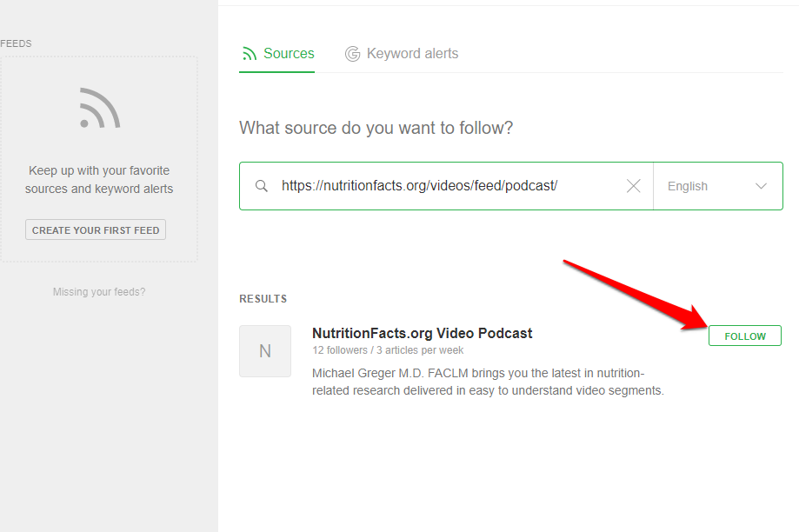Image resolution: width=799 pixels, height=532 pixels.
Task: Click the Michael Greger description text
Action: 488,382
